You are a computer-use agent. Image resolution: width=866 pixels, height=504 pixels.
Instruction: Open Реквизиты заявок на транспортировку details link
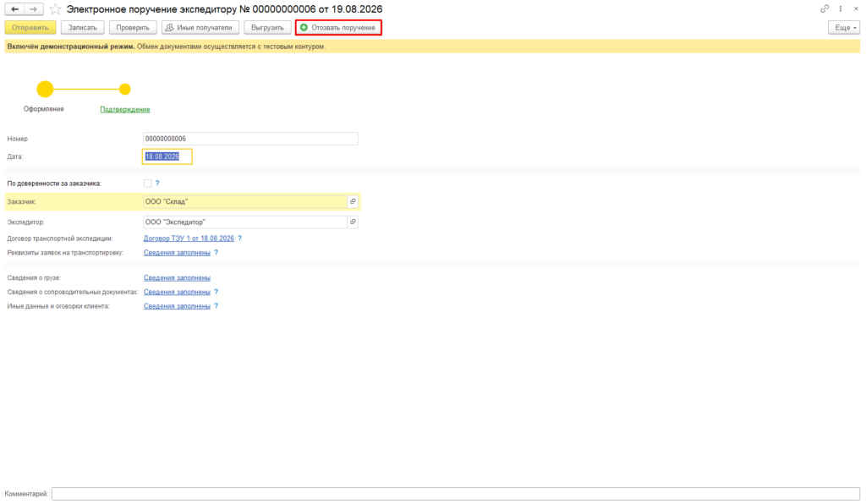(177, 253)
